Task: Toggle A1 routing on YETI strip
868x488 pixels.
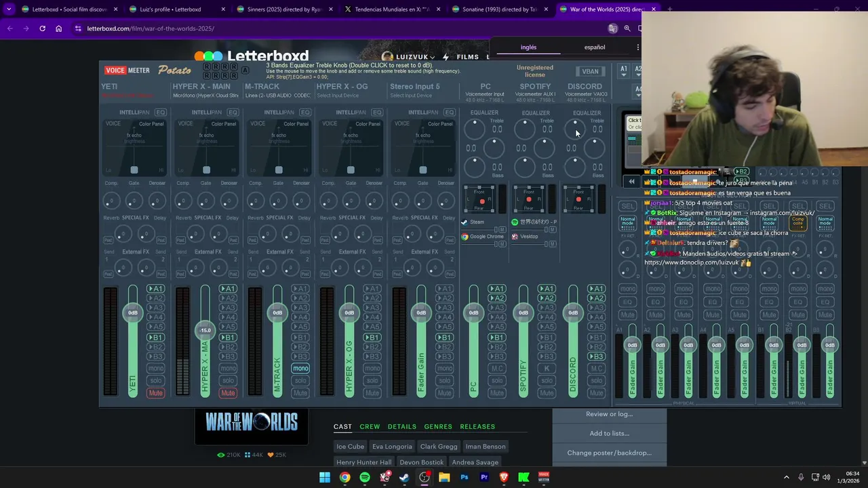Action: [156, 289]
